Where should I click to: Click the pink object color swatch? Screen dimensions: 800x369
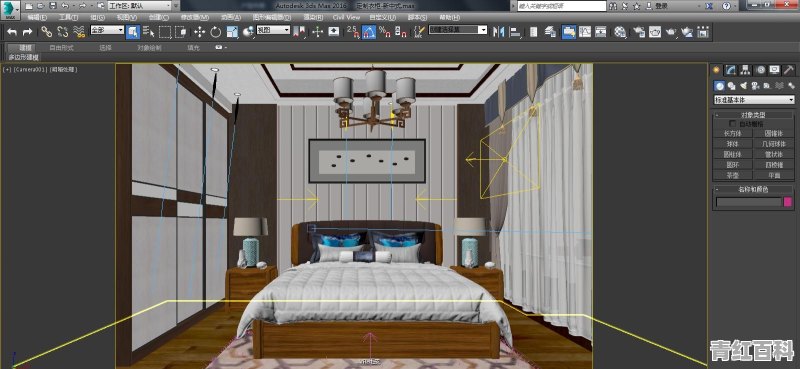click(x=788, y=202)
